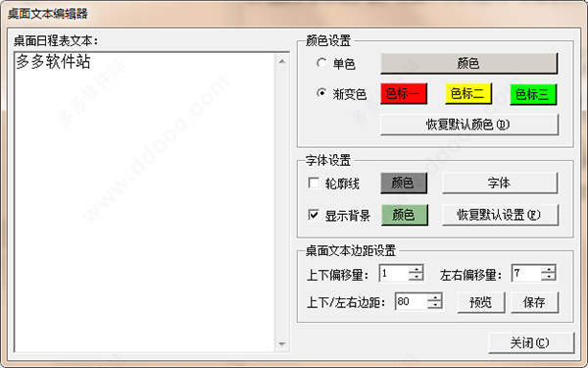588x368 pixels.
Task: Click inside the 桌面日程表文本 text area
Action: (x=145, y=202)
